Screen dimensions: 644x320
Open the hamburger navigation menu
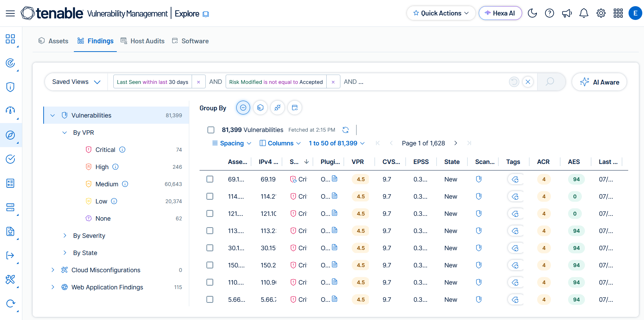coord(10,13)
